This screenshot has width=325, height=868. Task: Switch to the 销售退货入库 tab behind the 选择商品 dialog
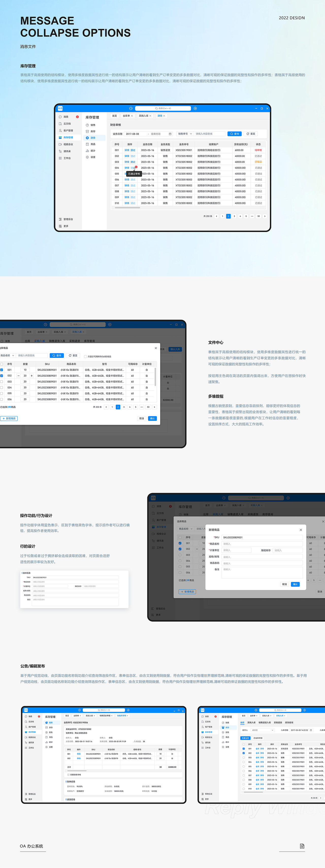click(57, 341)
